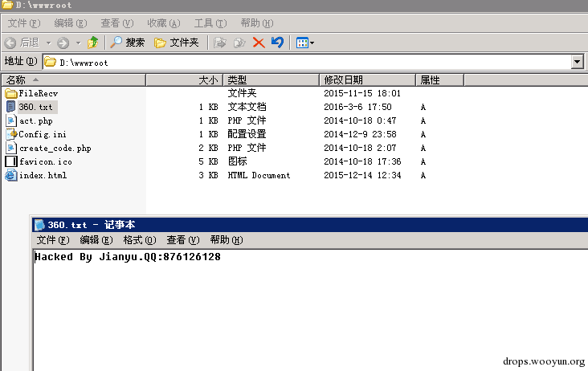Click the Up one level folder icon
Image resolution: width=588 pixels, height=371 pixels.
click(x=93, y=43)
